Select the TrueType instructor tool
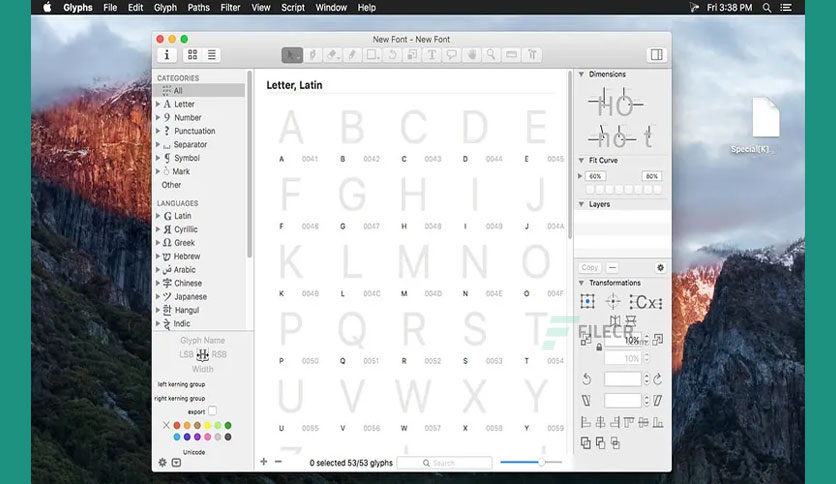836x484 pixels. coord(532,55)
